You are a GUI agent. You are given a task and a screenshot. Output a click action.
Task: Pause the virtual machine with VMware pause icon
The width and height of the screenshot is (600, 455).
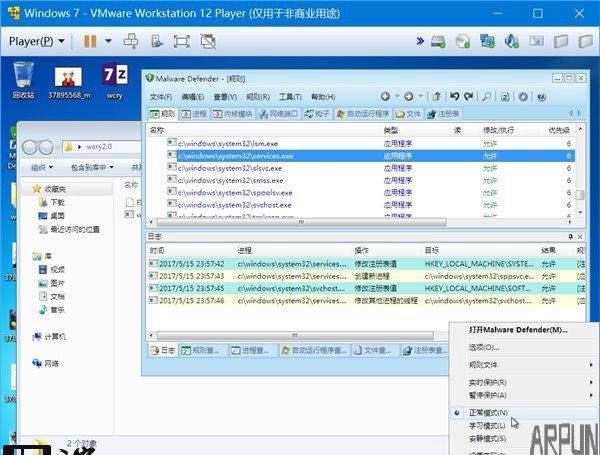(90, 41)
